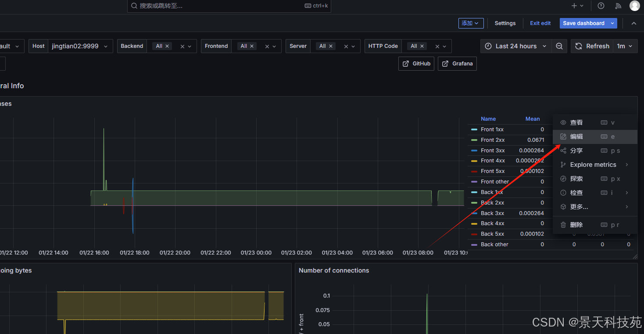Click the help question mark icon
Image resolution: width=644 pixels, height=334 pixels.
click(x=601, y=6)
